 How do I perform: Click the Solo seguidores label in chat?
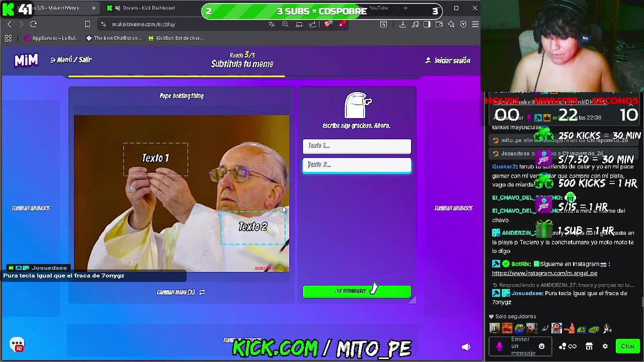pyautogui.click(x=516, y=316)
